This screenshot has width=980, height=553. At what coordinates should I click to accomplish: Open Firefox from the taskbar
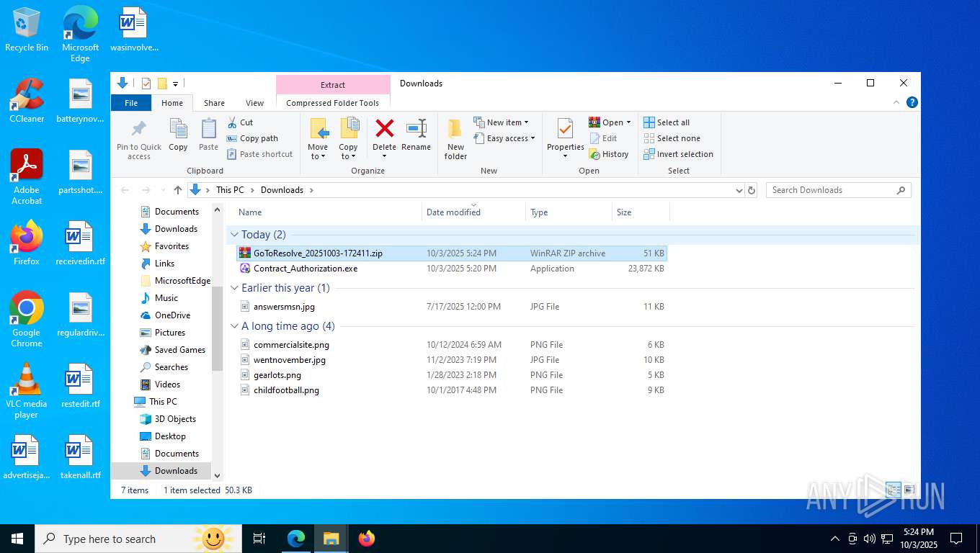pos(367,539)
